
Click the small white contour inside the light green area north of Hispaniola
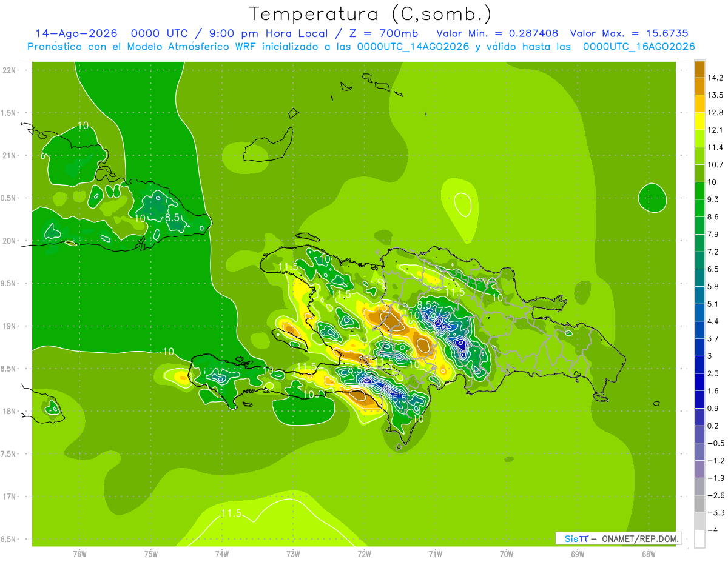pos(463,204)
